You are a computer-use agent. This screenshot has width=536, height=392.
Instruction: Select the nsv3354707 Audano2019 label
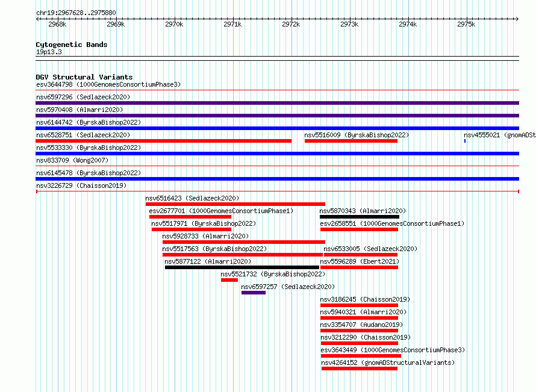362,325
